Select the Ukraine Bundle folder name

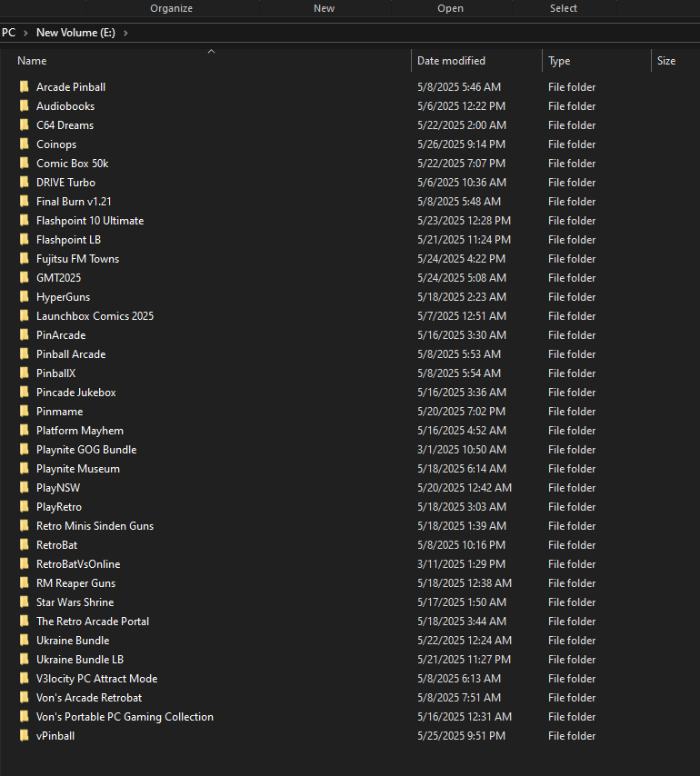73,641
